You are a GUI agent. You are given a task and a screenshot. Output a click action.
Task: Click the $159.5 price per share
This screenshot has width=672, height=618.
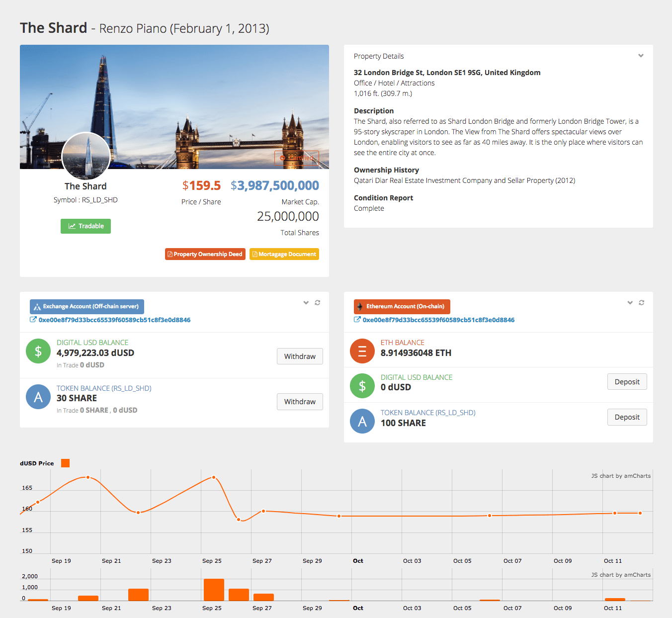201,185
